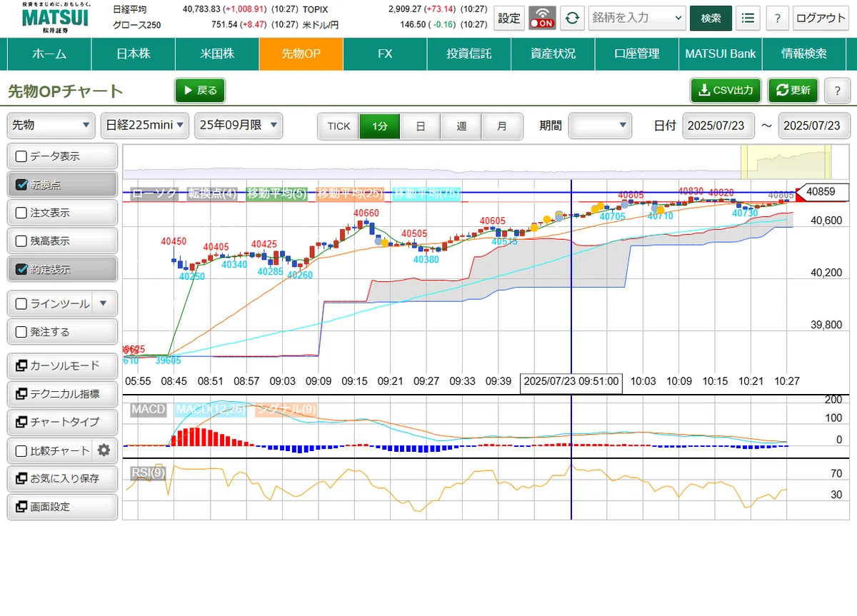This screenshot has width=857, height=616.
Task: Click 移動平均(5) green legend label
Action: [x=276, y=193]
